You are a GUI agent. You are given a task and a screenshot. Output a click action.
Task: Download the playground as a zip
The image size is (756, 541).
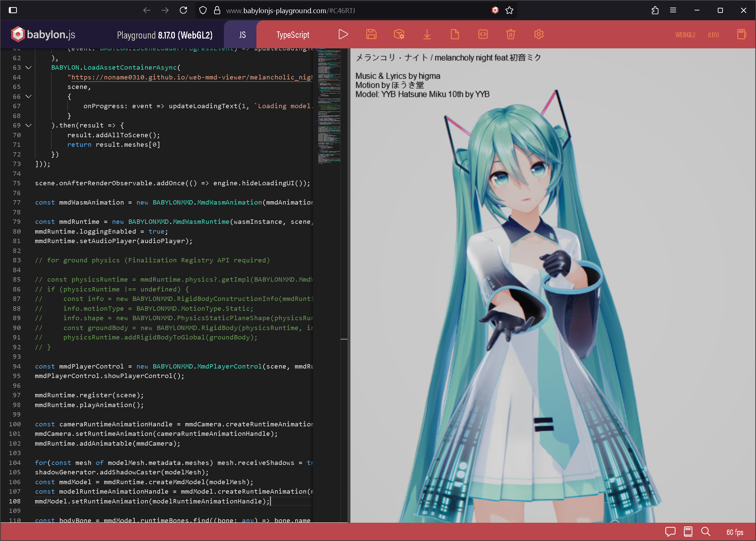[427, 34]
